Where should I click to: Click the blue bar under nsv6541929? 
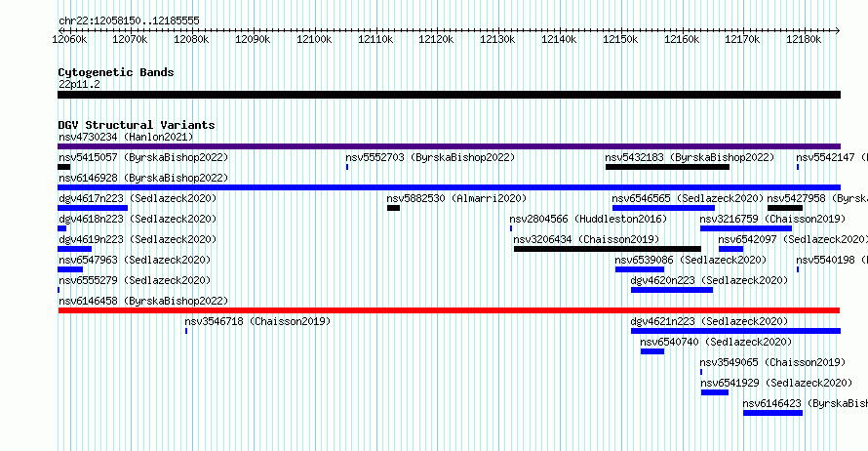tap(715, 392)
